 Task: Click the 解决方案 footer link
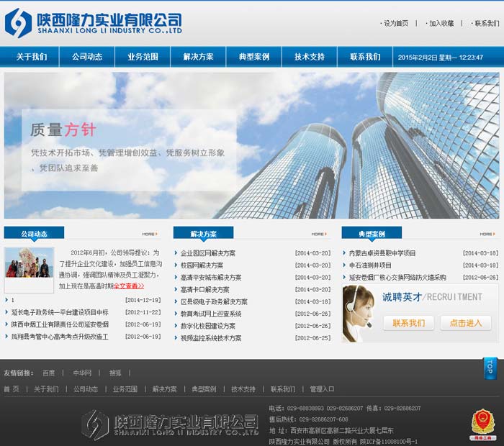(x=165, y=389)
